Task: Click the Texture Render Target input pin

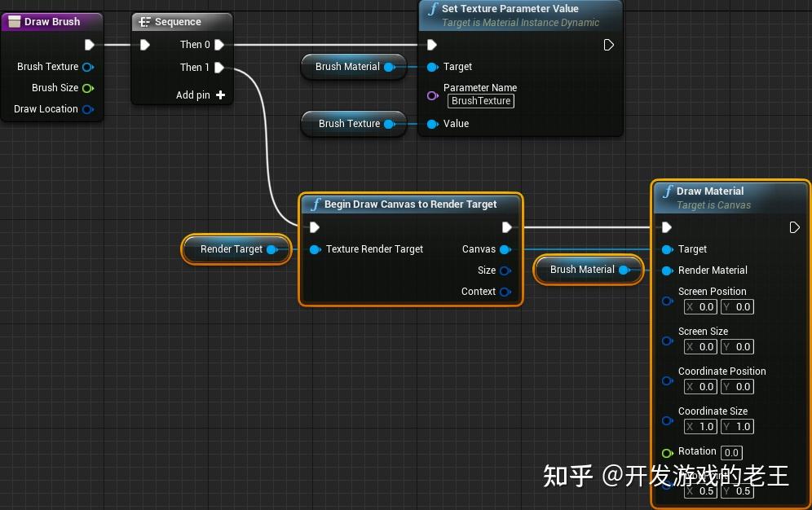Action: point(316,249)
